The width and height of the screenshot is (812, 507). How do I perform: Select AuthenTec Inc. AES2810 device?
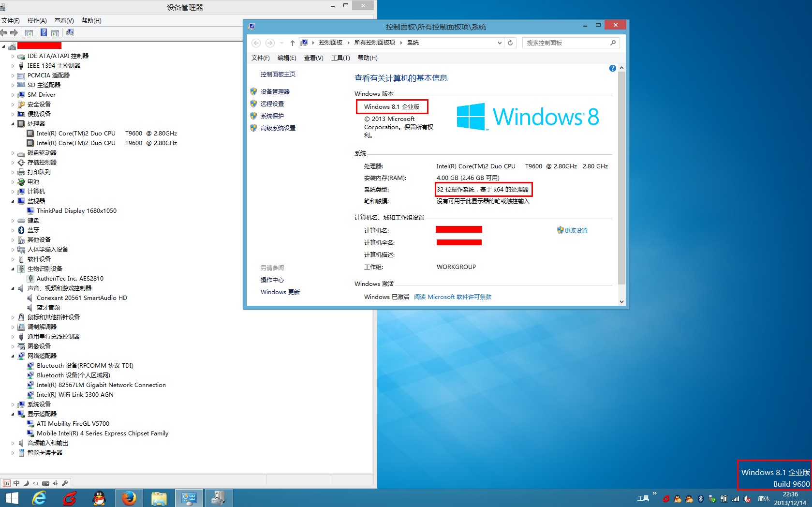tap(70, 279)
